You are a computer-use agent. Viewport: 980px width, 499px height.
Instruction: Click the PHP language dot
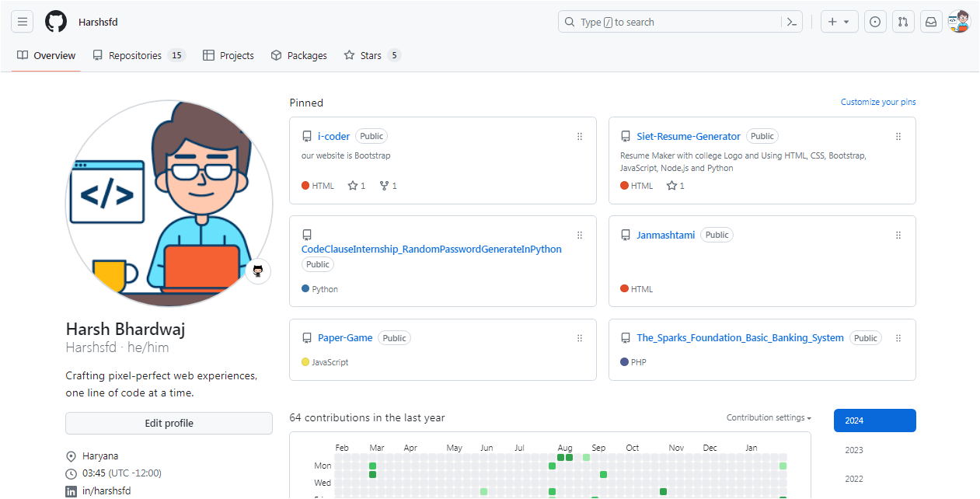tap(625, 362)
